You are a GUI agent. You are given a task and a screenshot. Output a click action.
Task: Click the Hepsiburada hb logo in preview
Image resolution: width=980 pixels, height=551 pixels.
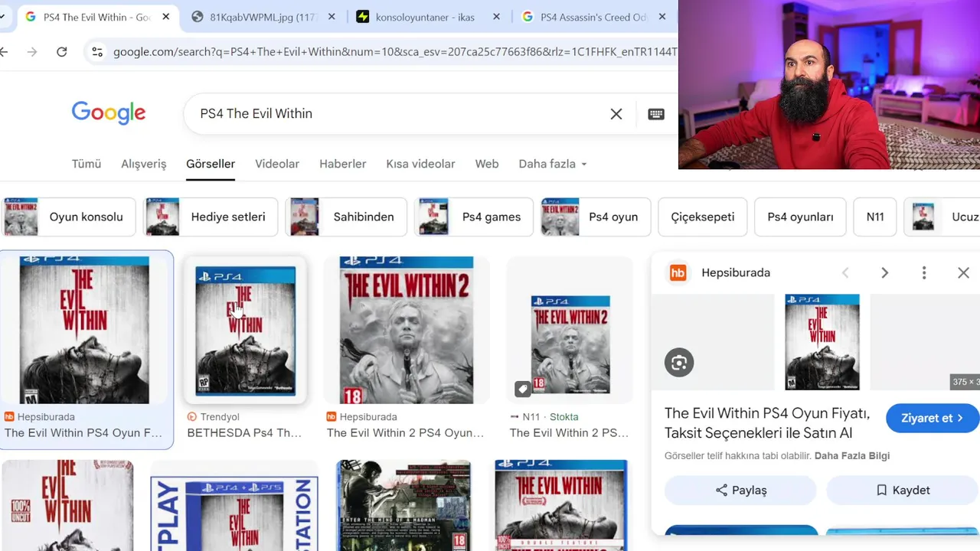click(x=678, y=273)
